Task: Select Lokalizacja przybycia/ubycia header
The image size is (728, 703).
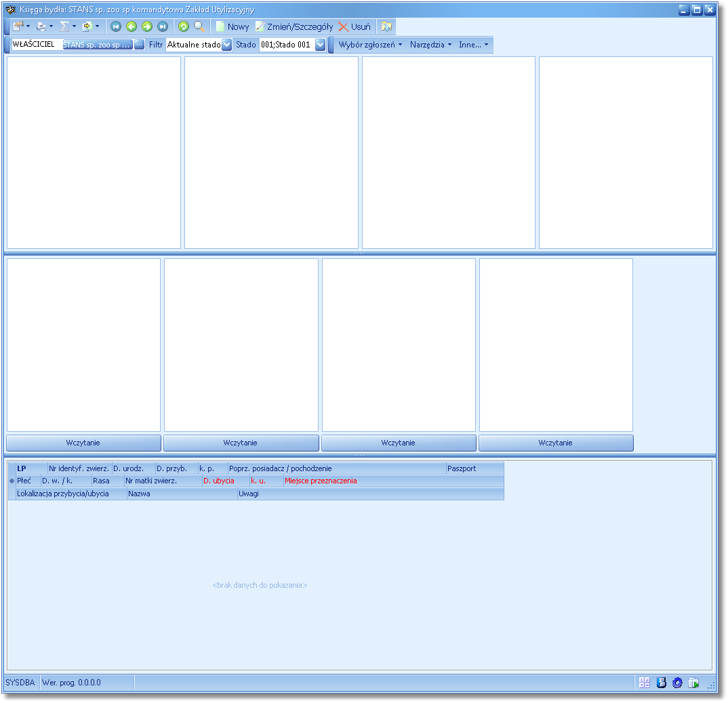Action: 71,494
